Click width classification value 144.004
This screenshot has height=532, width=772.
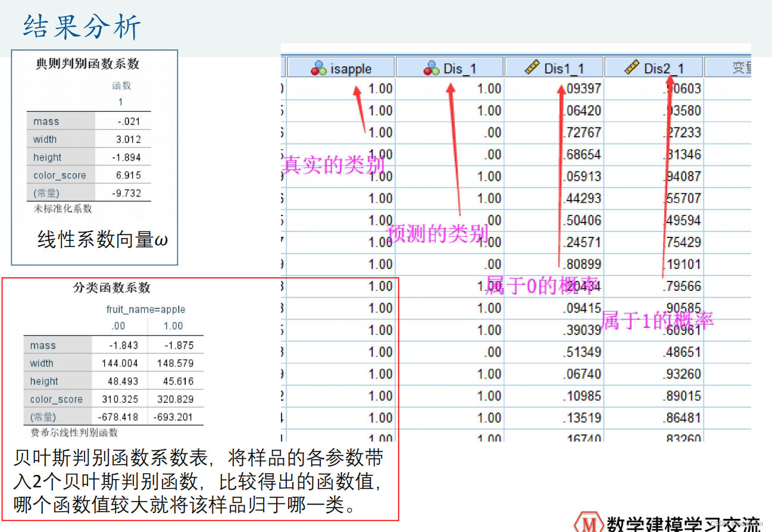point(121,363)
